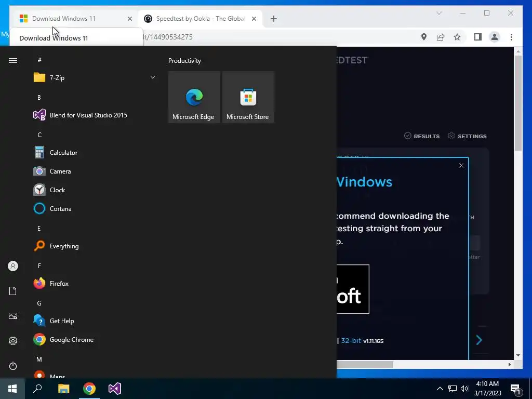Click the letter B section header
Viewport: 532px width, 399px height.
click(x=39, y=97)
